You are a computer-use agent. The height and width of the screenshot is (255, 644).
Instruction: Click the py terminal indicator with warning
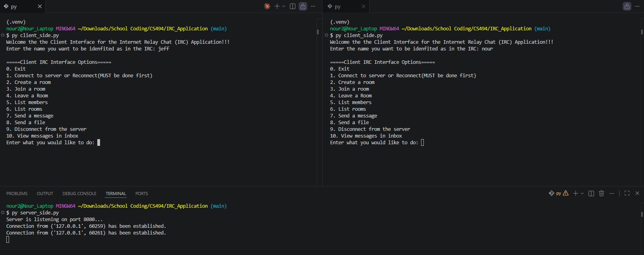point(559,193)
